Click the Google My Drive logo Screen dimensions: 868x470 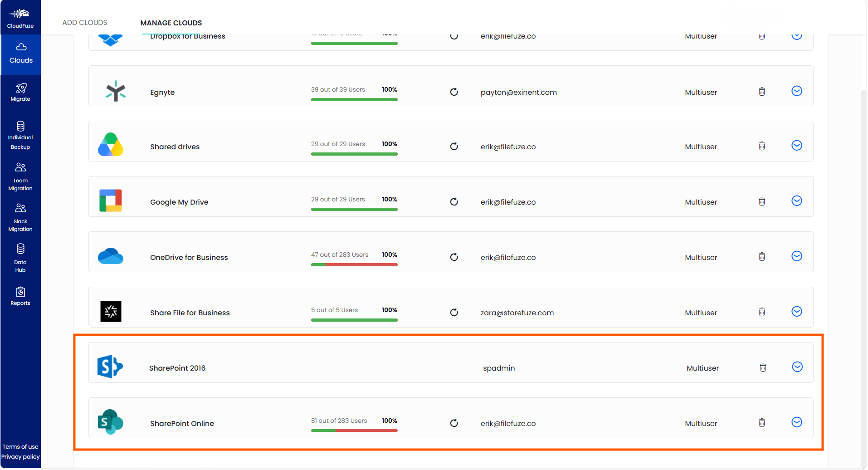(111, 201)
